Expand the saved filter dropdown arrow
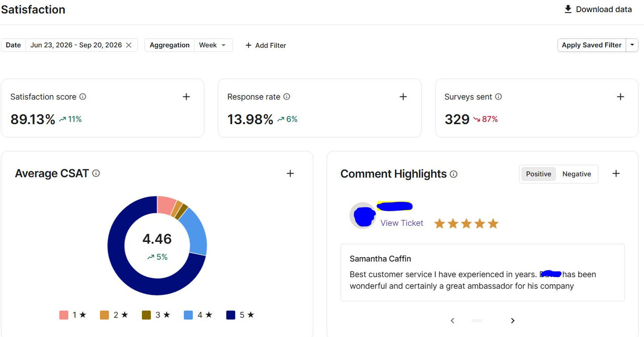644x337 pixels. [632, 45]
